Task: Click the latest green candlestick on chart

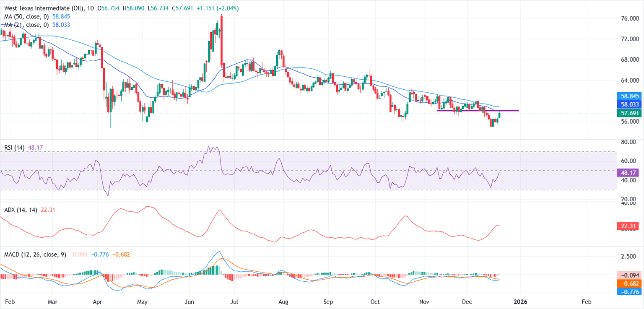Action: tap(500, 115)
